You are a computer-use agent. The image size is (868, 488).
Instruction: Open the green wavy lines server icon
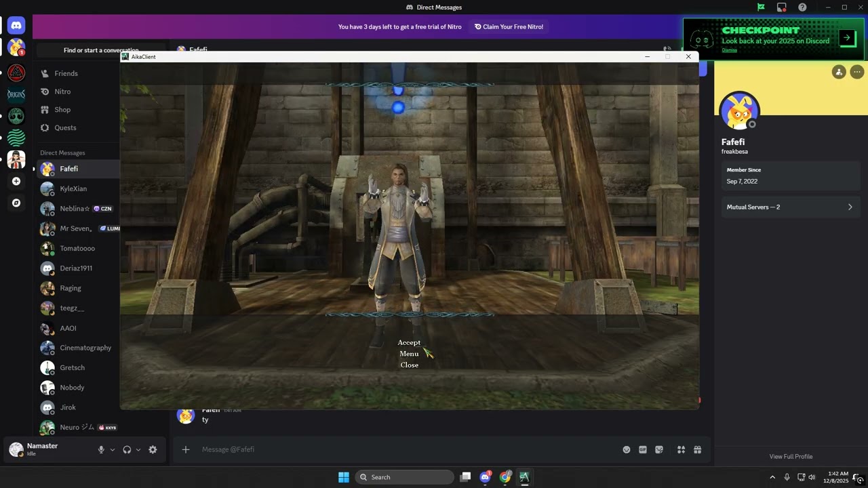[x=16, y=138]
